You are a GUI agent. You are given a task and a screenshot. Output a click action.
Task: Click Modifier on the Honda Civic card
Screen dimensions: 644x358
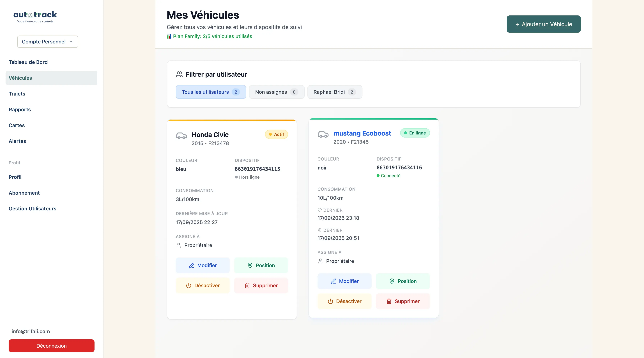click(x=203, y=265)
